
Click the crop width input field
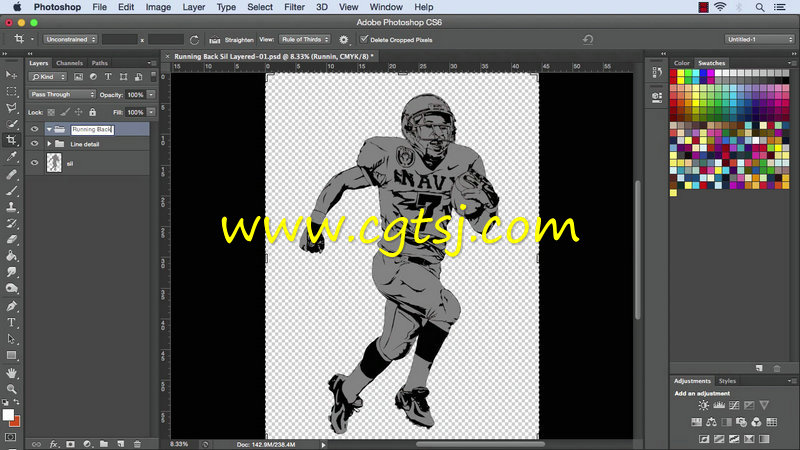[x=119, y=39]
